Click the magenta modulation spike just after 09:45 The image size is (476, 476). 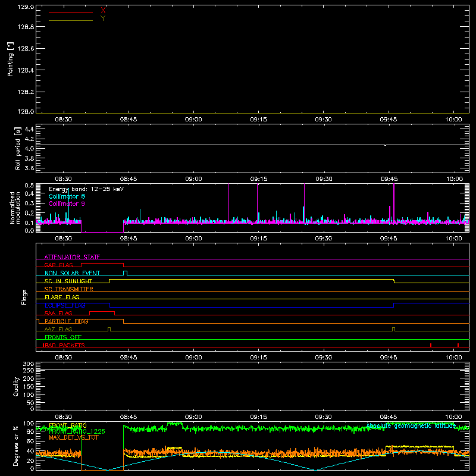(x=394, y=203)
